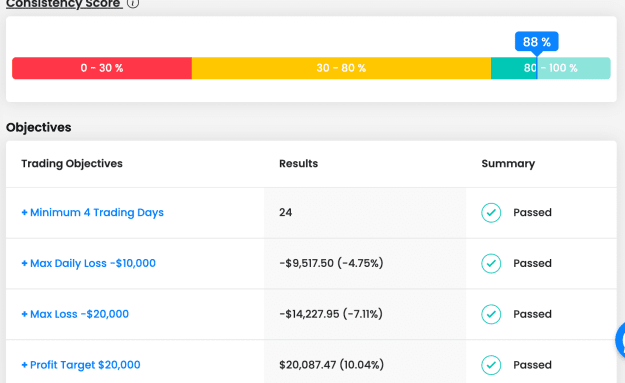This screenshot has width=625, height=383.
Task: Click the passed checkmark for Minimum Trading Days
Action: point(491,212)
